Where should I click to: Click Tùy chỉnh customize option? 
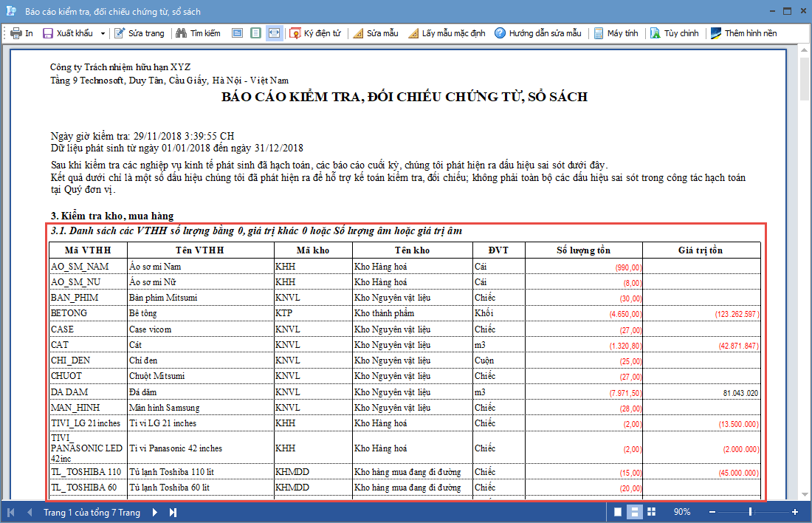tap(674, 33)
